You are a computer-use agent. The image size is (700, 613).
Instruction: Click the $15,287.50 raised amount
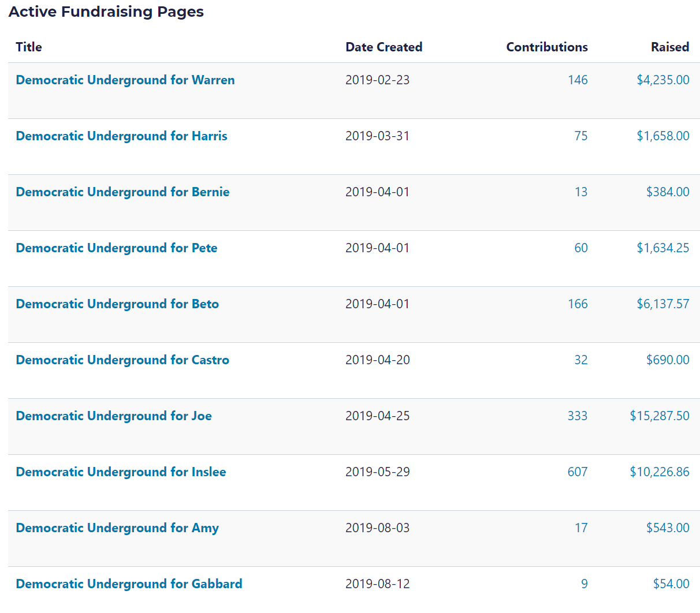[x=659, y=416]
